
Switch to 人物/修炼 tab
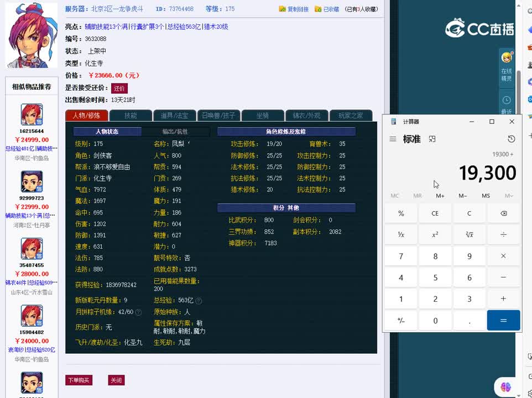click(86, 116)
